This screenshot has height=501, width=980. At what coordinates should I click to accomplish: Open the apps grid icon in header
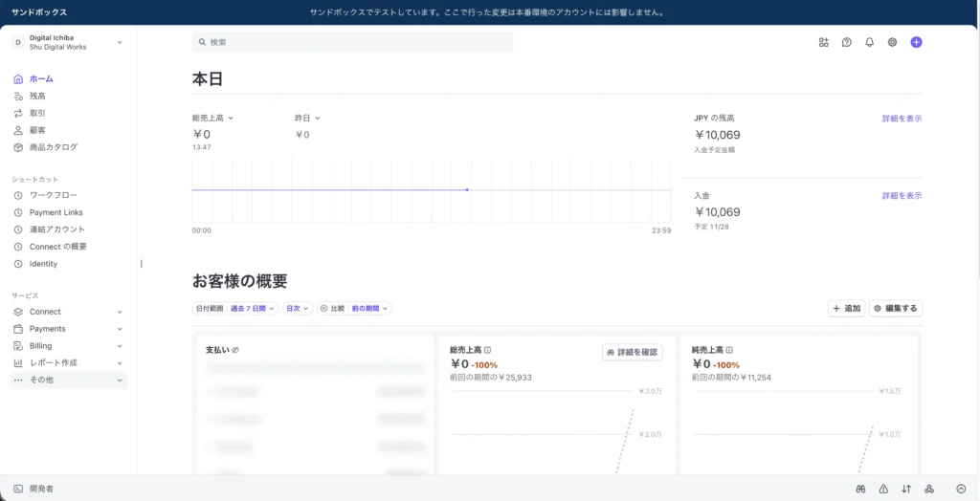click(823, 42)
